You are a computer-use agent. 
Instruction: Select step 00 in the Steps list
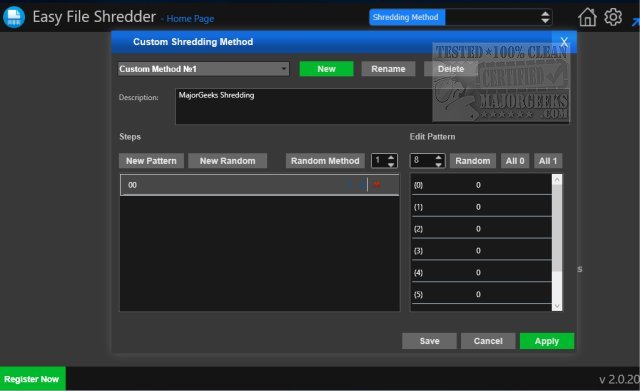[260, 185]
